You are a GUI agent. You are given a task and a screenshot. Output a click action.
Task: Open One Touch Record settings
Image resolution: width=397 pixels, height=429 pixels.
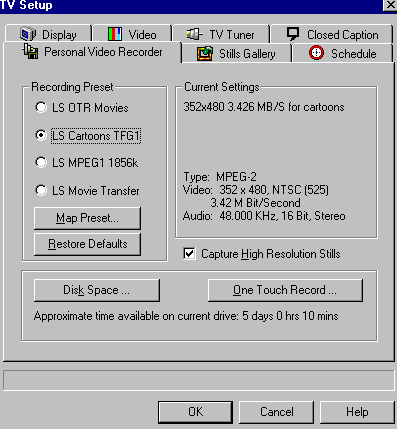click(285, 290)
